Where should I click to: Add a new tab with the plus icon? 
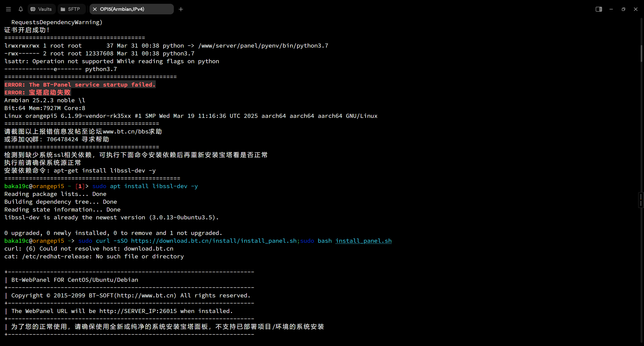click(x=181, y=9)
